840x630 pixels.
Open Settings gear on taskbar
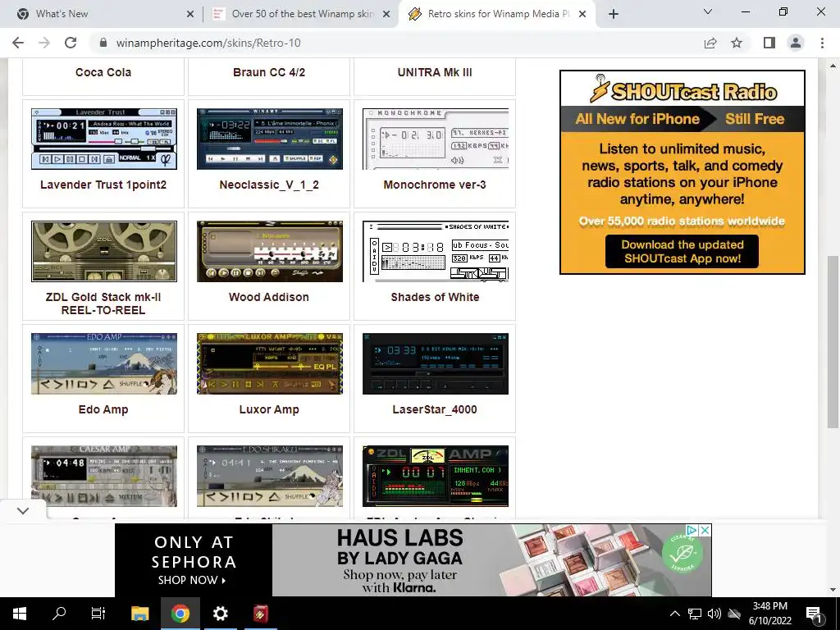[220, 614]
